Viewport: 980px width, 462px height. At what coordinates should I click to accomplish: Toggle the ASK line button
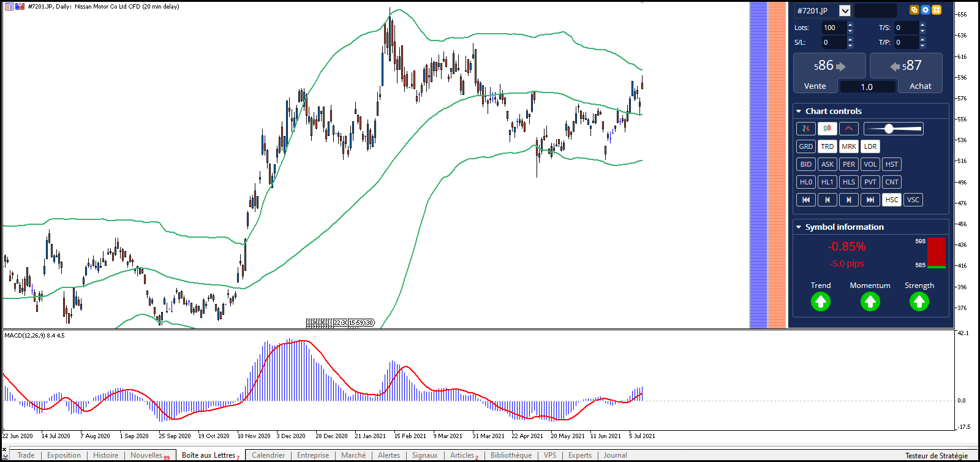[827, 164]
